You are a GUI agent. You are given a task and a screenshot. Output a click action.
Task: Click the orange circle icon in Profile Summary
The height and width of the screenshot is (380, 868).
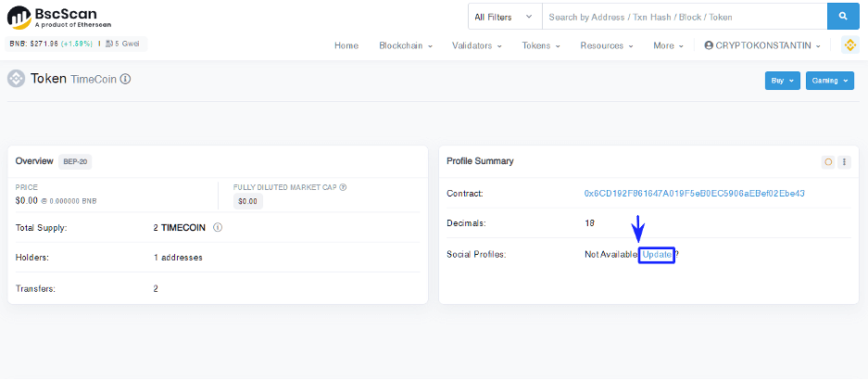[x=828, y=162]
